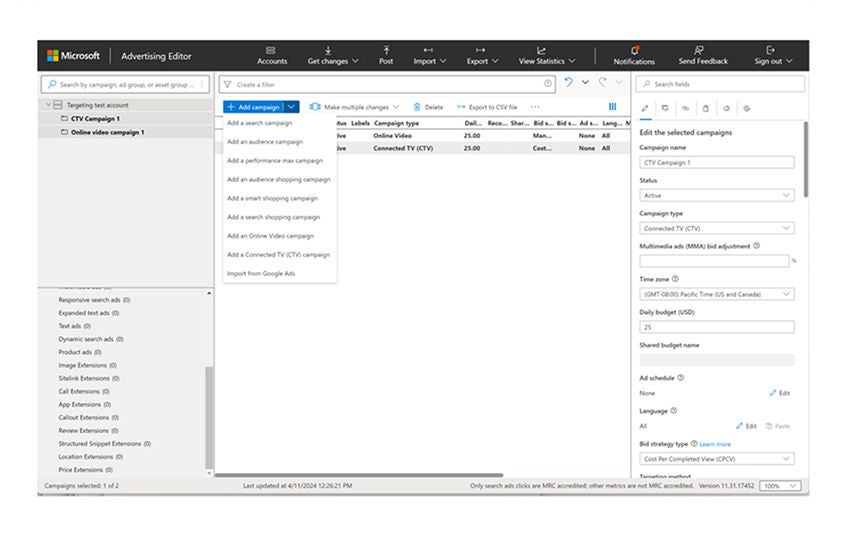844x533 pixels.
Task: Choose Add a Connected TV (CTV) campaign
Action: [278, 255]
